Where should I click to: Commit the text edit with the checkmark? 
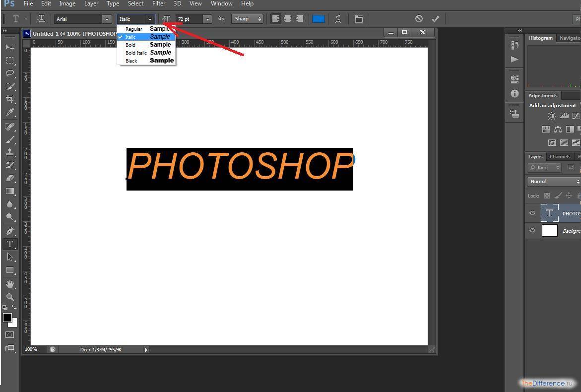435,19
